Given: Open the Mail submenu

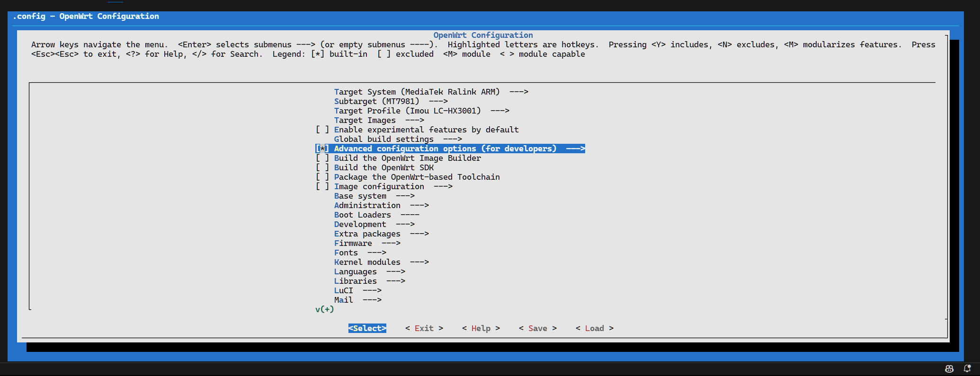Looking at the screenshot, I should (357, 300).
